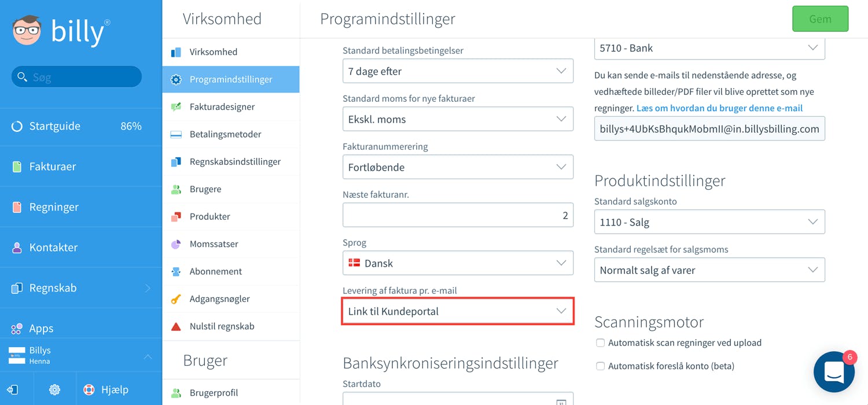Image resolution: width=868 pixels, height=405 pixels.
Task: Click the Hjælp lifebuoy icon
Action: click(89, 390)
